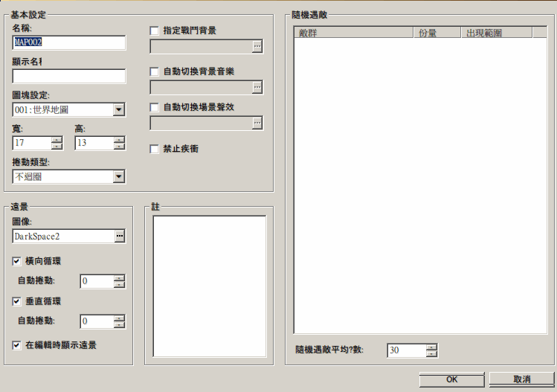Click the 敵群 column header
The image size is (557, 392).
pyautogui.click(x=354, y=33)
